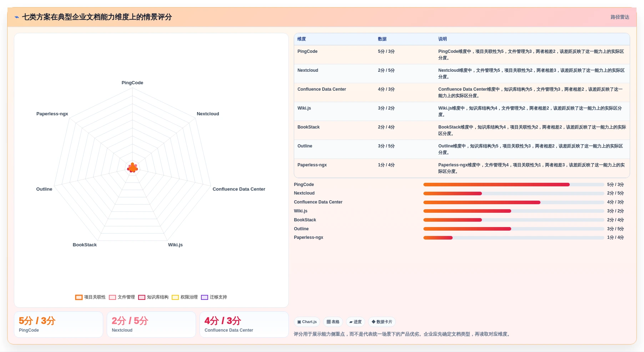644x352 pixels.
Task: Select Confluence Data Center table row name
Action: [x=322, y=89]
